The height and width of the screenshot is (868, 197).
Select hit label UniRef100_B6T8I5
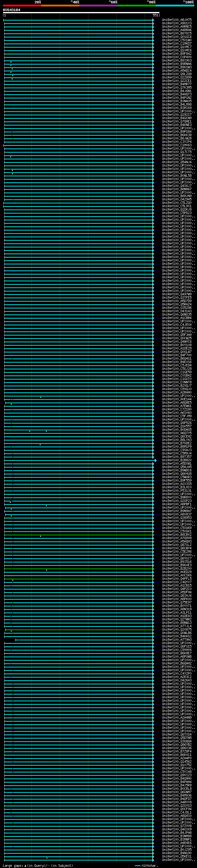(x=176, y=33)
